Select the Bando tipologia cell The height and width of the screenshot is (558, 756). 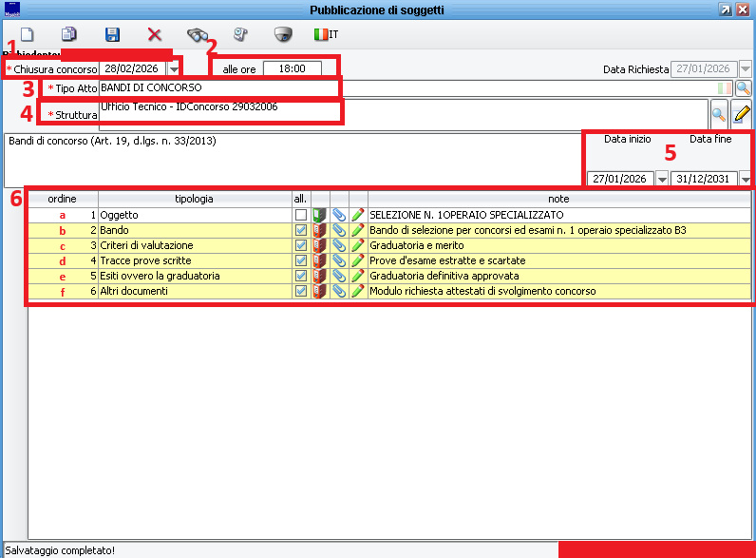pos(195,230)
